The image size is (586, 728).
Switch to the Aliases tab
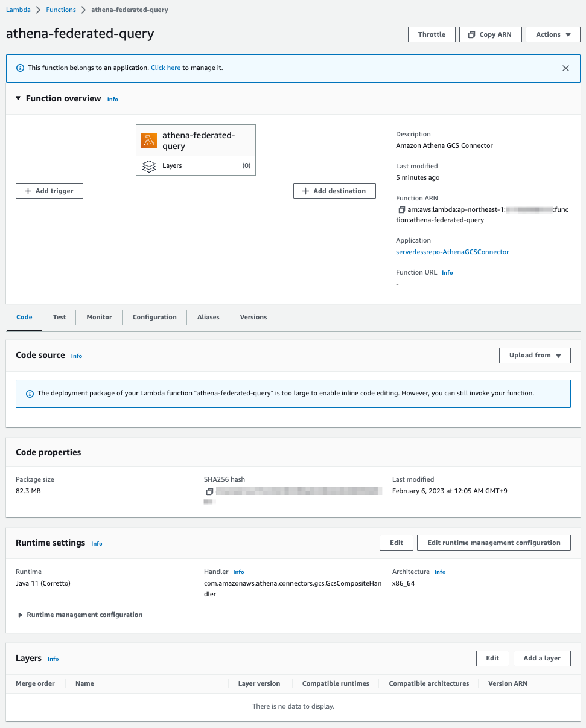tap(208, 317)
